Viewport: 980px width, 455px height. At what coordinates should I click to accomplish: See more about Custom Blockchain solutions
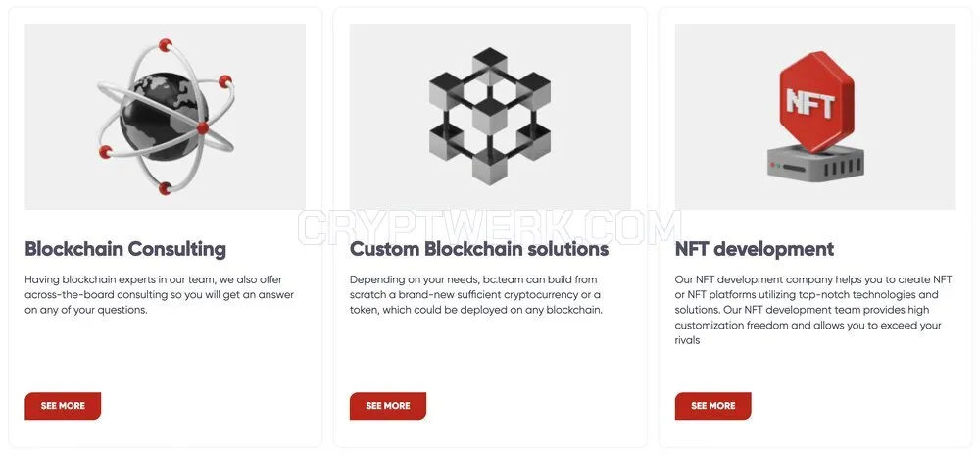[x=388, y=406]
